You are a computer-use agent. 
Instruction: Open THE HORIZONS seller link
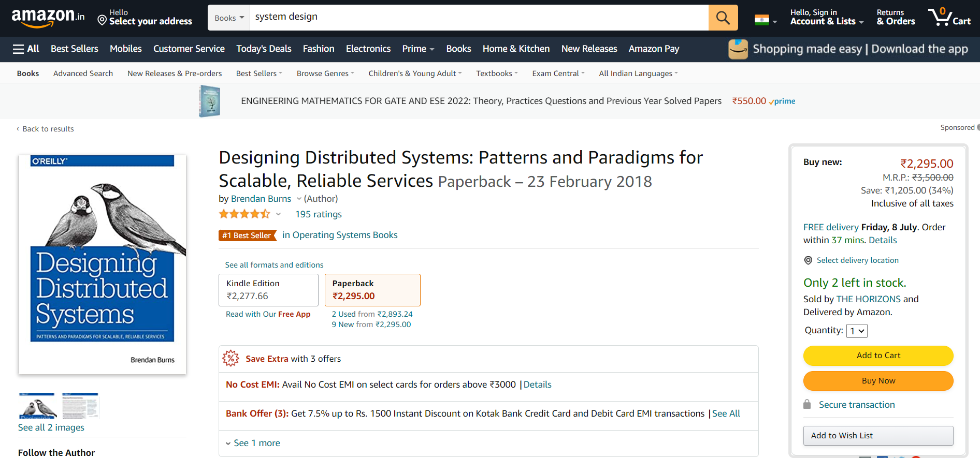[868, 299]
